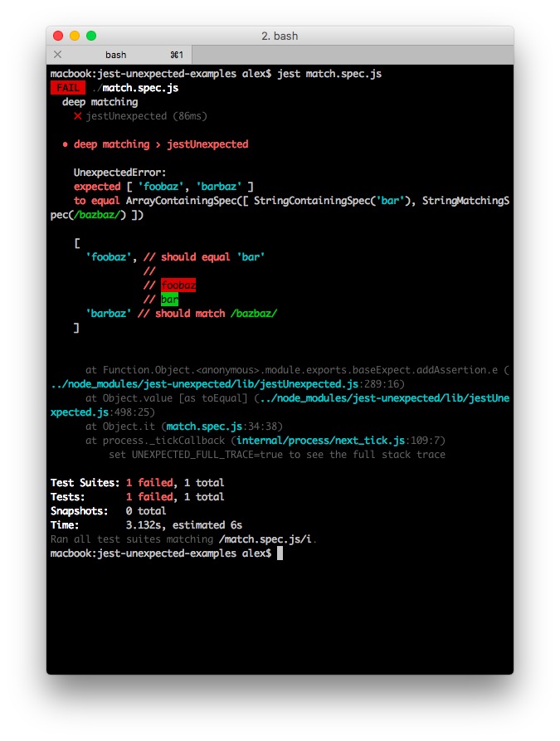Click the green zoom window button

coord(91,36)
